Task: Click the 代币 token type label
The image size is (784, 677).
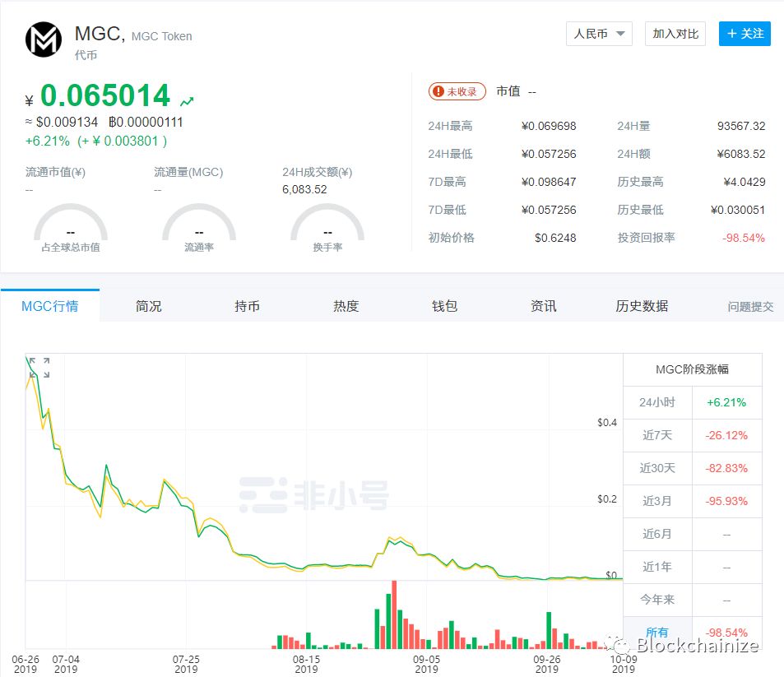Action: [x=86, y=55]
